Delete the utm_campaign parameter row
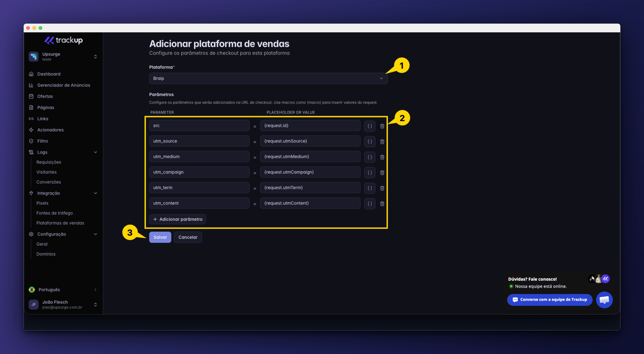 pyautogui.click(x=382, y=173)
